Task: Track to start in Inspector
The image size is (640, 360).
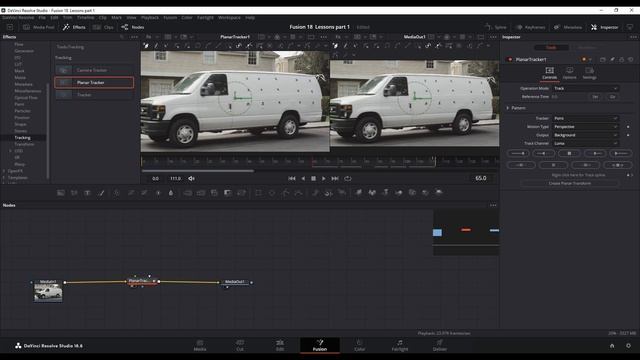Action: click(x=518, y=153)
